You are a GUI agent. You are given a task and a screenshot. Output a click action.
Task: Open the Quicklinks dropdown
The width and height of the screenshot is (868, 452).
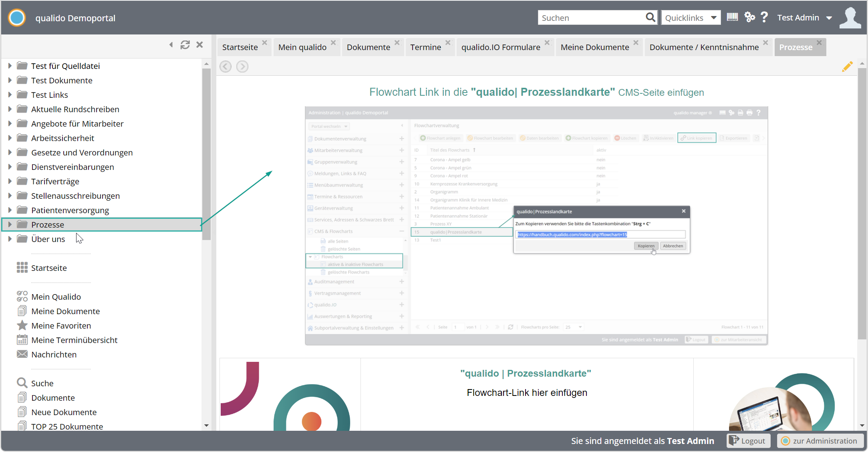691,18
